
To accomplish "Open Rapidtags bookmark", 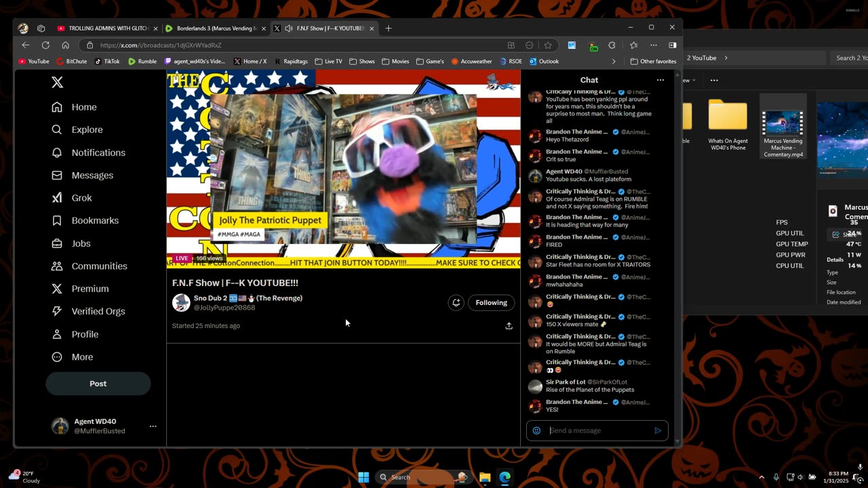I will [290, 61].
